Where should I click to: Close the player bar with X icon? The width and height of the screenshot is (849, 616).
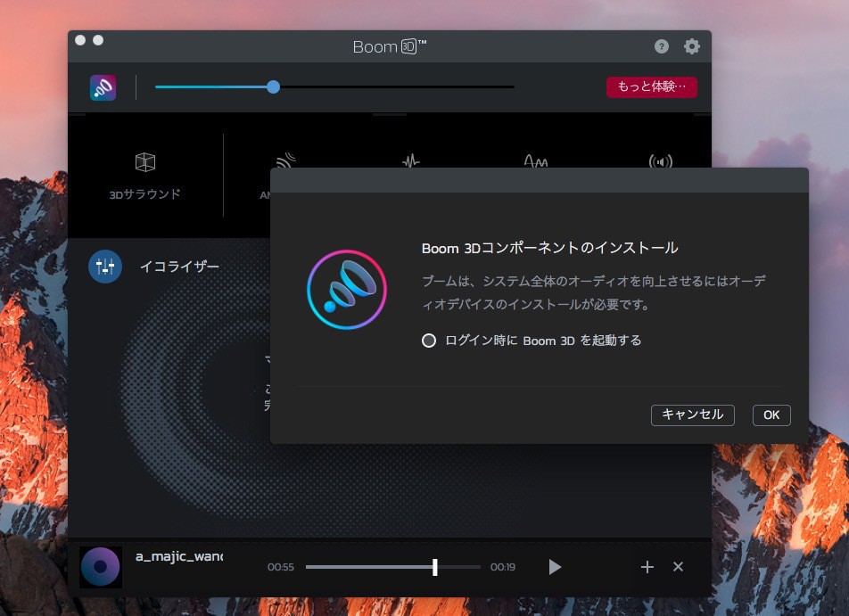pyautogui.click(x=678, y=567)
